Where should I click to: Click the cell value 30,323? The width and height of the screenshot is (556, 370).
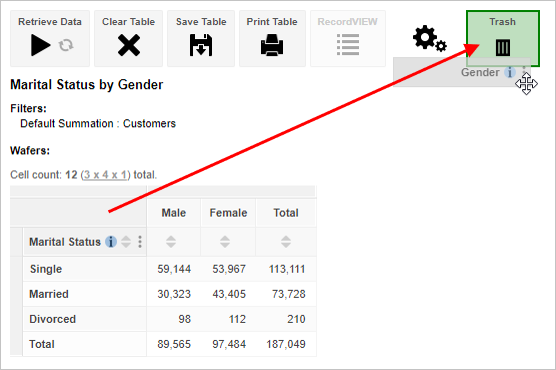click(174, 294)
